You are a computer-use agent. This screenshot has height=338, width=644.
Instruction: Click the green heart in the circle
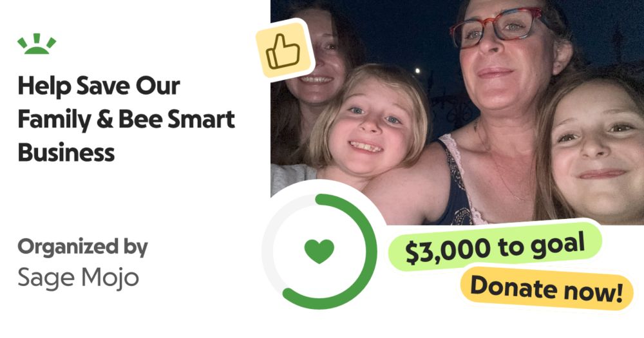(319, 251)
